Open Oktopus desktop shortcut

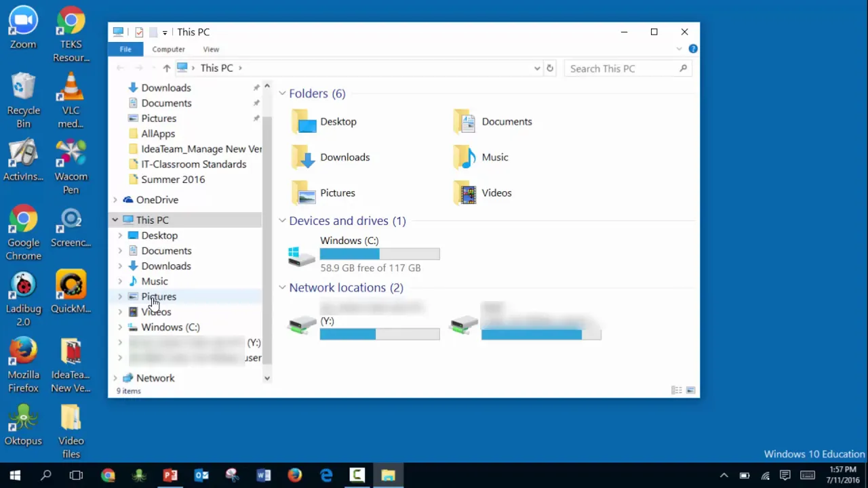pos(23,424)
